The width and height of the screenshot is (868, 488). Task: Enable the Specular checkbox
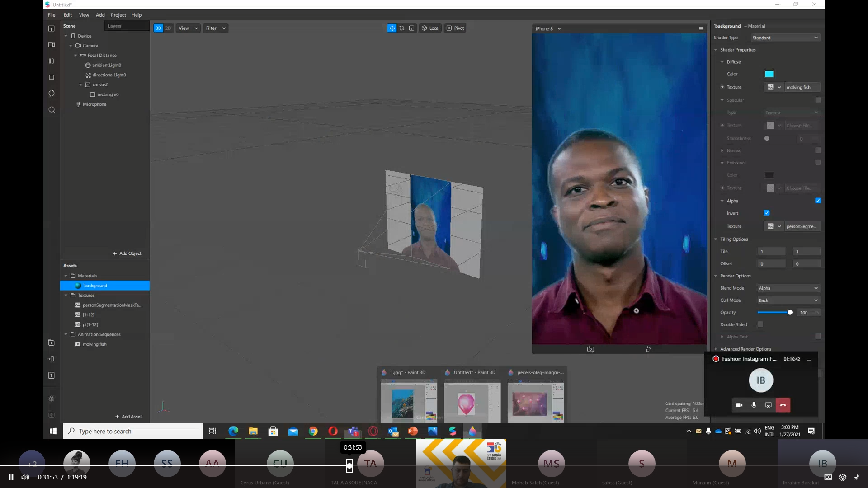coord(818,100)
